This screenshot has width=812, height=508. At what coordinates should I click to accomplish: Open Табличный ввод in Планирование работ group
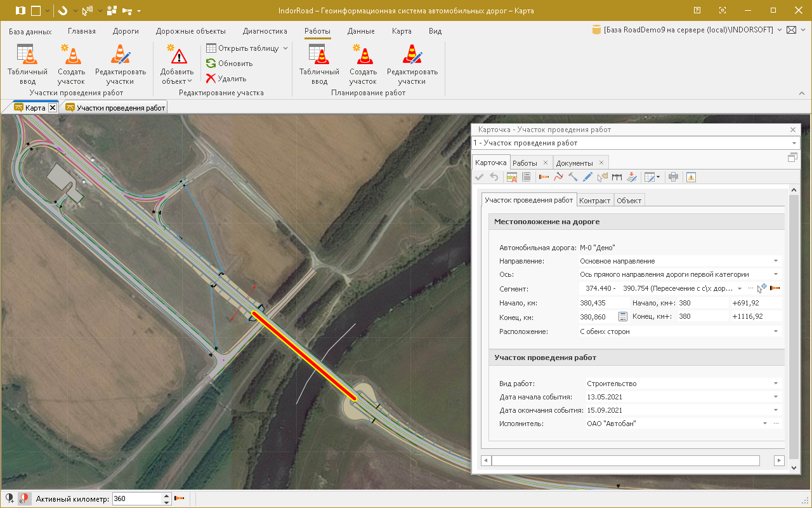(x=319, y=64)
